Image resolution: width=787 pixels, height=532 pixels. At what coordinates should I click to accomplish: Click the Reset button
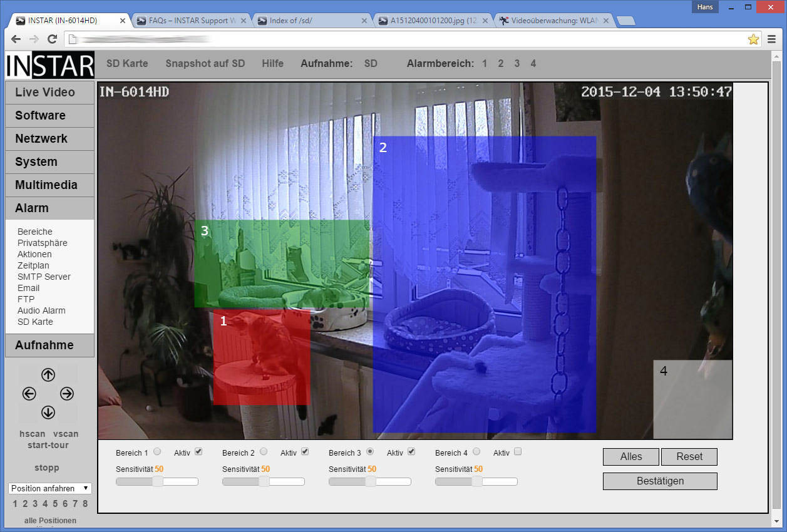pyautogui.click(x=689, y=457)
